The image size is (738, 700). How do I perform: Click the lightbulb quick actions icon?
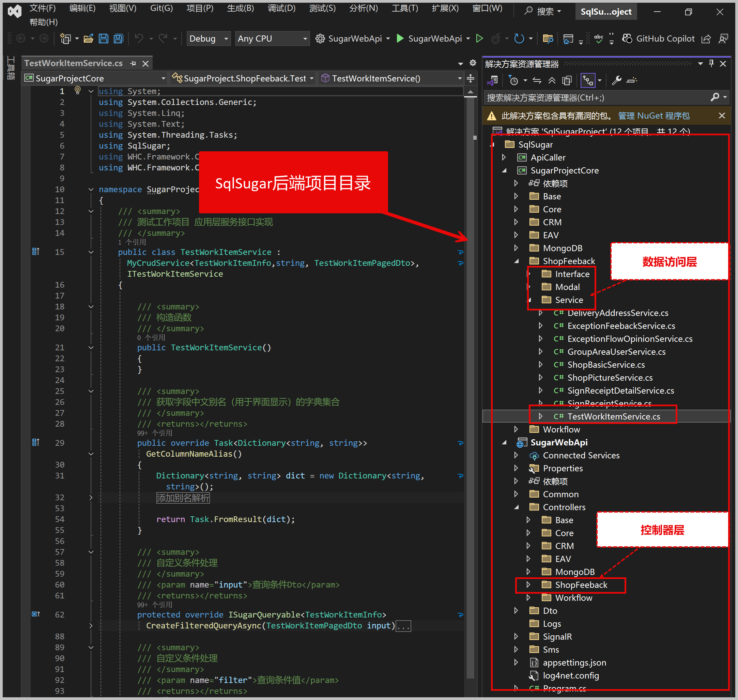pos(78,90)
